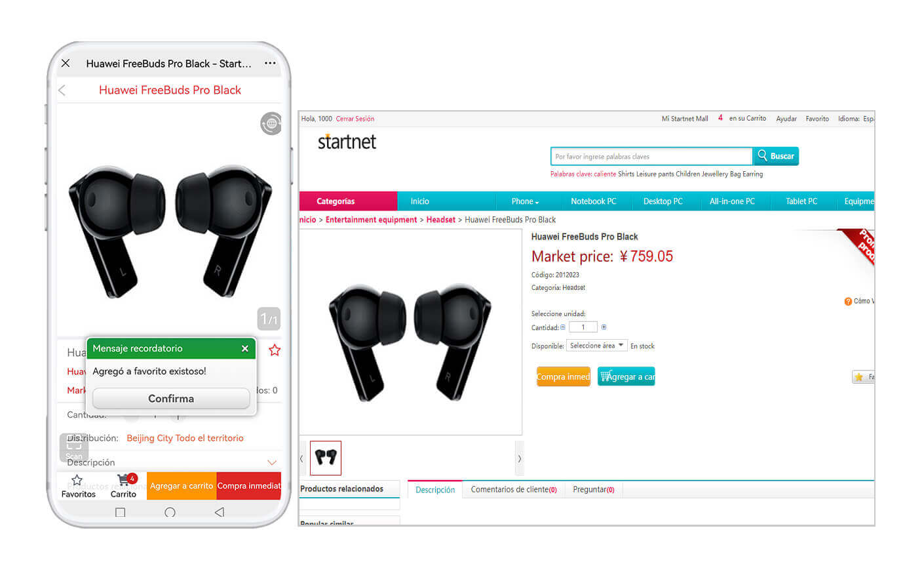Go back using the phone header arrow
This screenshot has height=564, width=924.
coord(62,91)
